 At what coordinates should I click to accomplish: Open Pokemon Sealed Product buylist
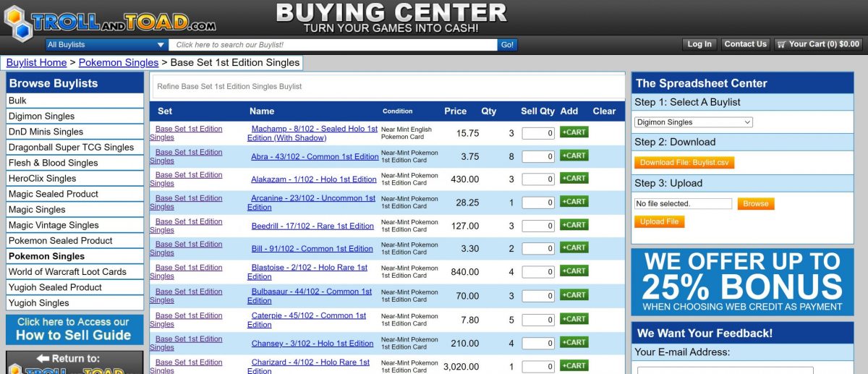(75, 241)
